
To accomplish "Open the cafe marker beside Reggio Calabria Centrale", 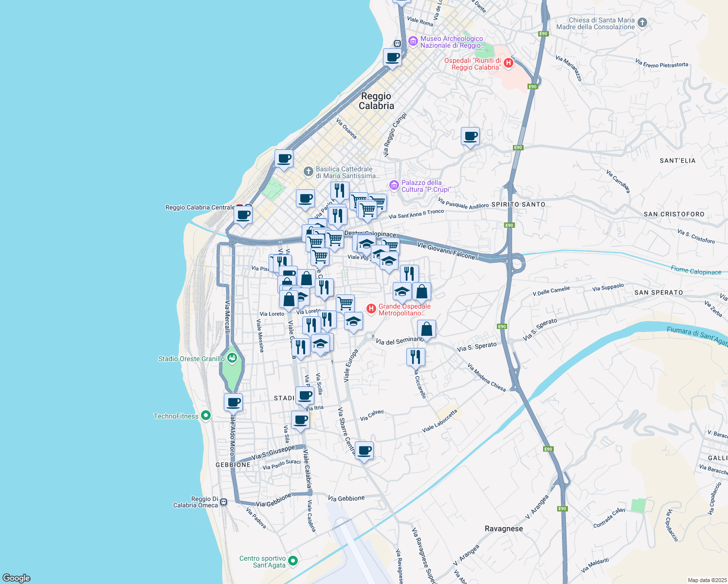I will click(243, 217).
